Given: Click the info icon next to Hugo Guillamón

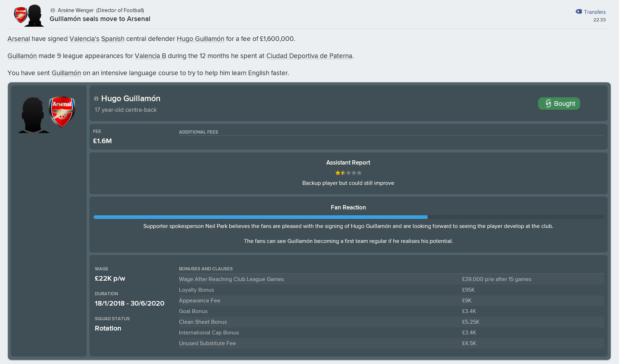Looking at the screenshot, I should point(96,99).
